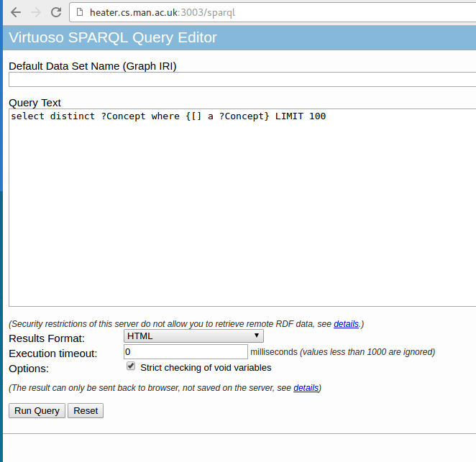Click the browser forward arrow
The height and width of the screenshot is (462, 476).
click(36, 12)
